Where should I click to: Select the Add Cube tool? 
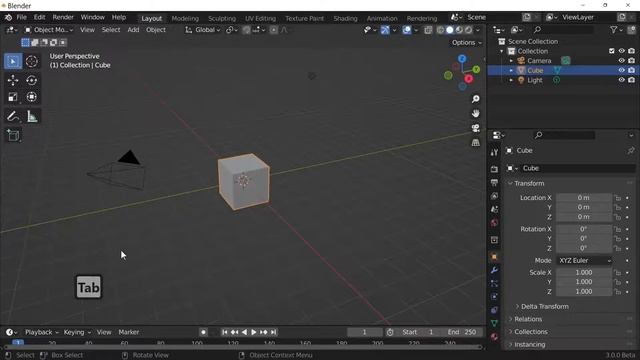(13, 136)
